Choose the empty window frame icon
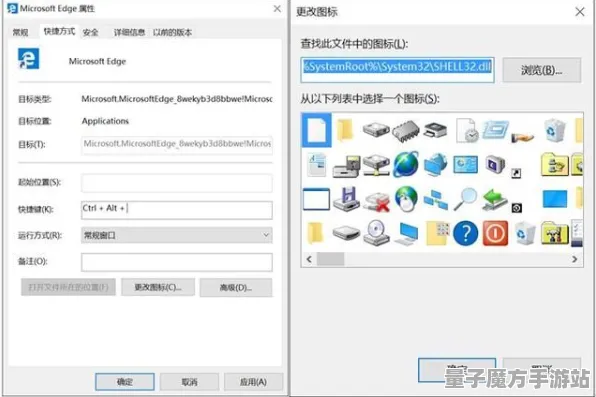This screenshot has height=397, width=596. pos(316,199)
